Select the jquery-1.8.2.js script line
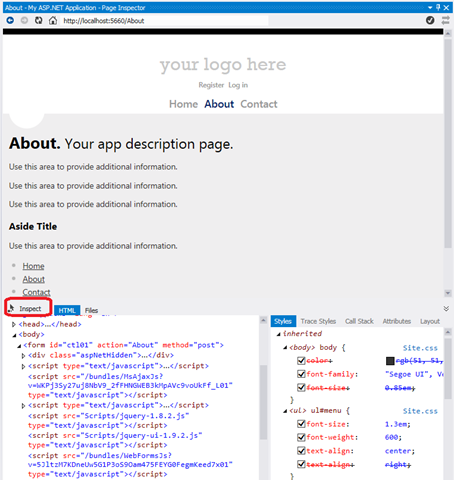Viewport: 454px width, 480px height. [x=109, y=420]
